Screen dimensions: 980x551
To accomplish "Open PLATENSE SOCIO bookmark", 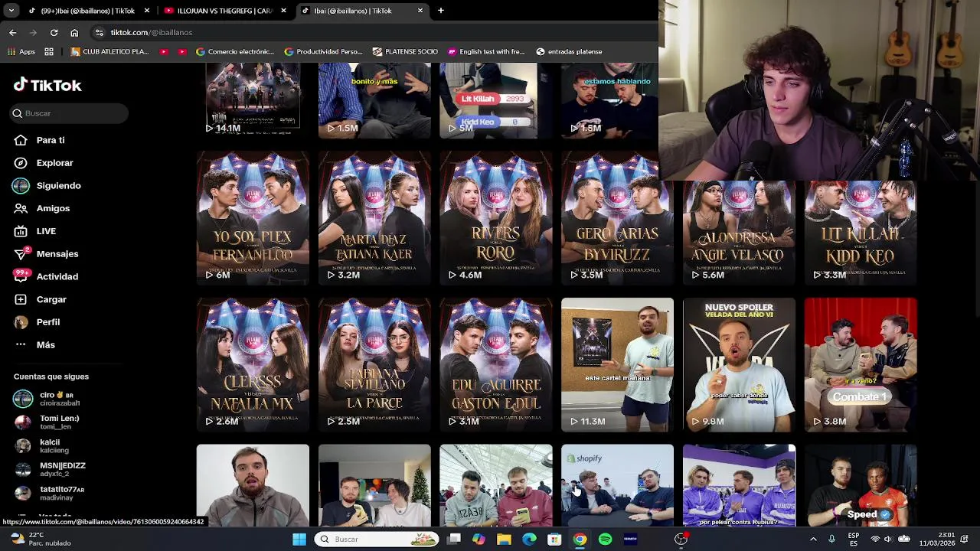I will tap(405, 51).
